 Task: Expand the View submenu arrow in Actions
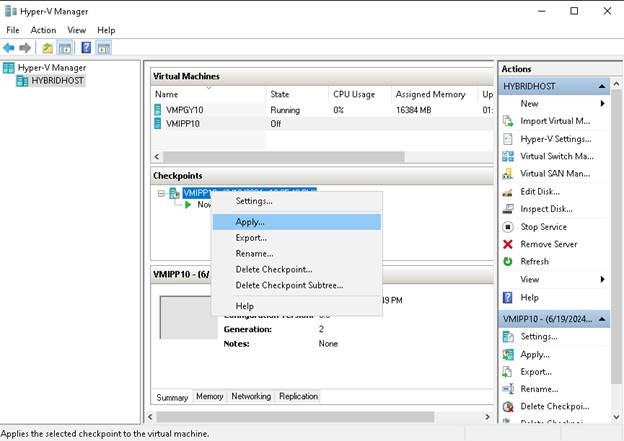[603, 279]
